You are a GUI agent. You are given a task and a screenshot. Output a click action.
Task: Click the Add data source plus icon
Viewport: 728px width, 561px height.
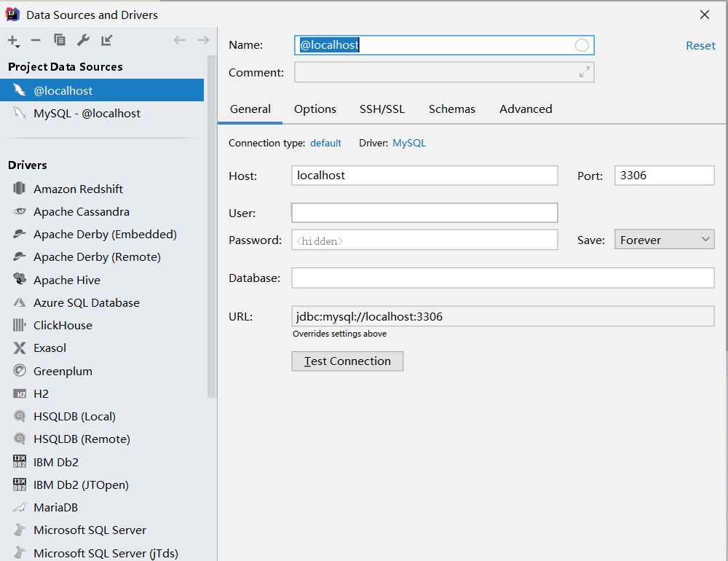(12, 41)
